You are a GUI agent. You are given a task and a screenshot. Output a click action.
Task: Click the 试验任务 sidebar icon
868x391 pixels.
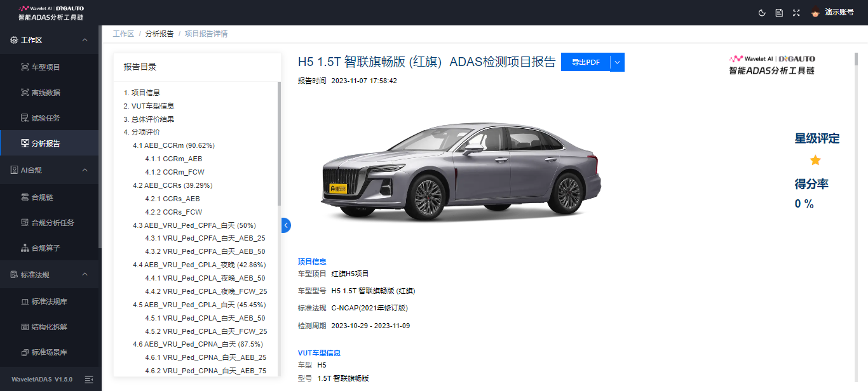[x=25, y=117]
